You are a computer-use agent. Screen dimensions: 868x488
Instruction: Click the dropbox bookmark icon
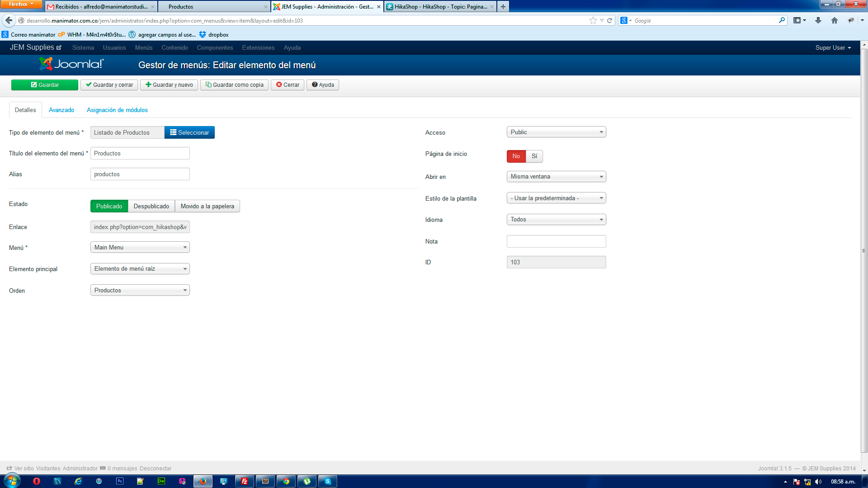(203, 34)
